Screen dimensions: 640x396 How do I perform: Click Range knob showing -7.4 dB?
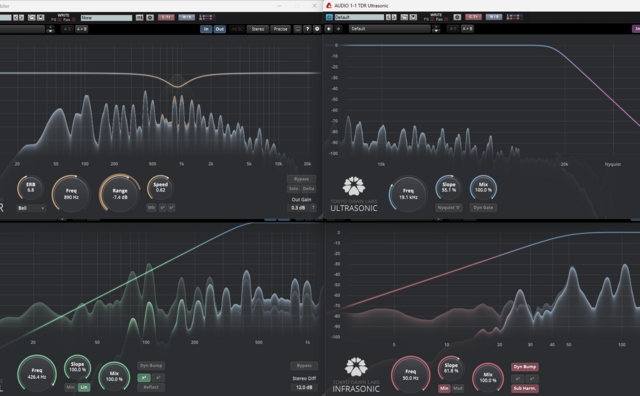coord(120,194)
